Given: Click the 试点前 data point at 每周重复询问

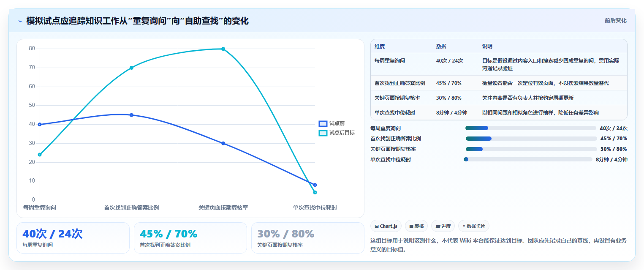Looking at the screenshot, I should coord(40,125).
